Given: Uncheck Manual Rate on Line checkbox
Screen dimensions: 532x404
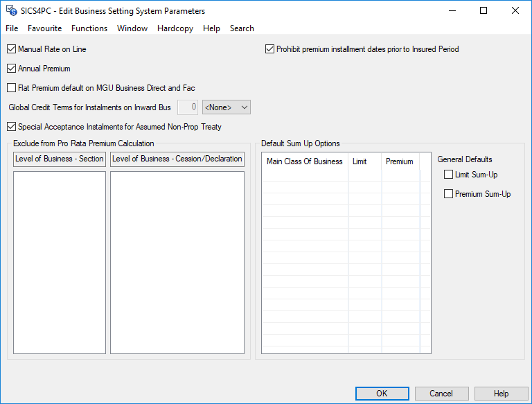Looking at the screenshot, I should pyautogui.click(x=12, y=49).
